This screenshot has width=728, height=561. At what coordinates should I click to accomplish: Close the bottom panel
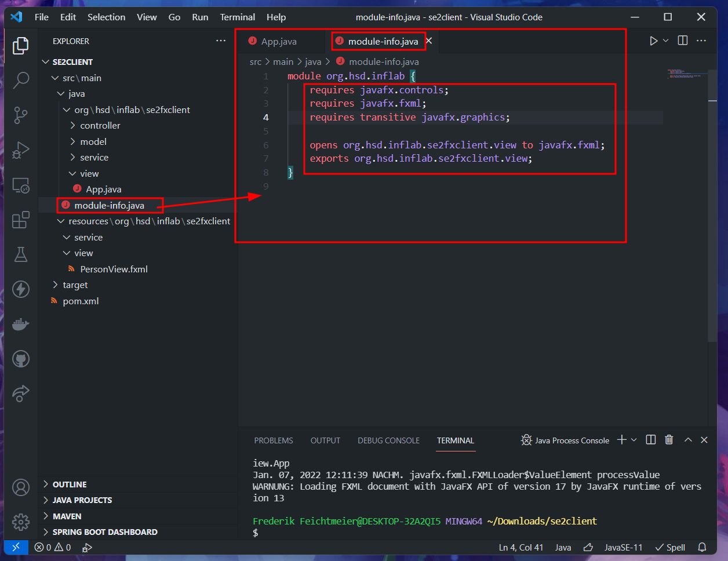pyautogui.click(x=704, y=440)
